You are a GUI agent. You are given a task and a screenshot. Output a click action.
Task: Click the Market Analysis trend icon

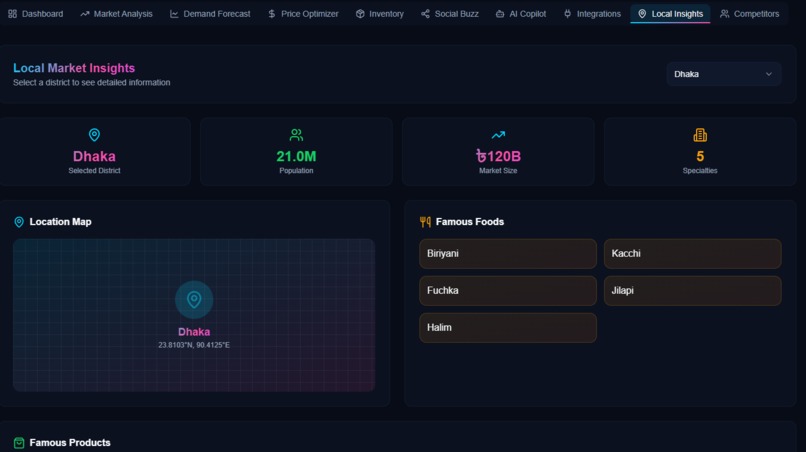(x=84, y=14)
